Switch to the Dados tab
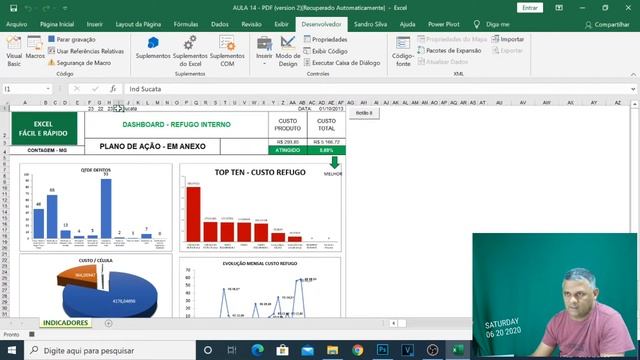The image size is (640, 360). [x=220, y=24]
